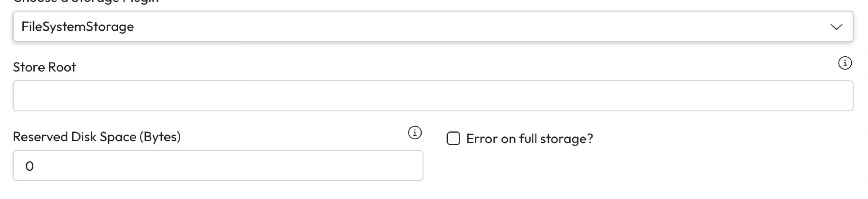Viewport: 868px width, 199px height.
Task: Enable the Error on full storage checkbox
Action: click(453, 139)
